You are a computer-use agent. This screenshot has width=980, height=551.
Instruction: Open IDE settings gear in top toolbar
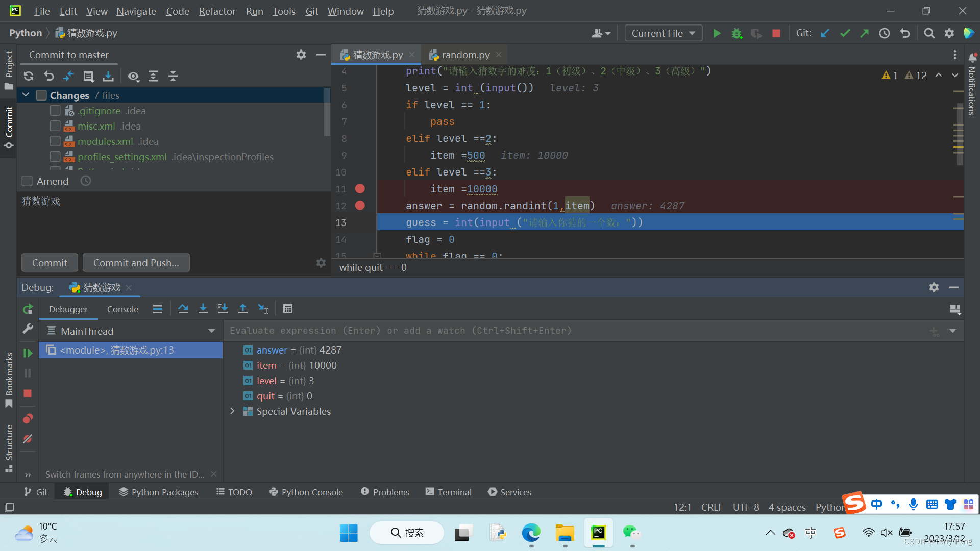click(x=949, y=33)
